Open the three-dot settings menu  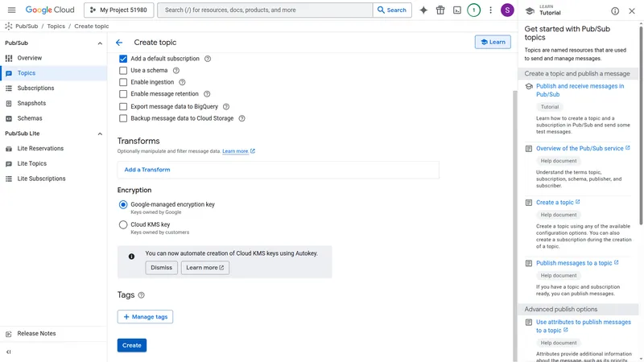point(490,10)
